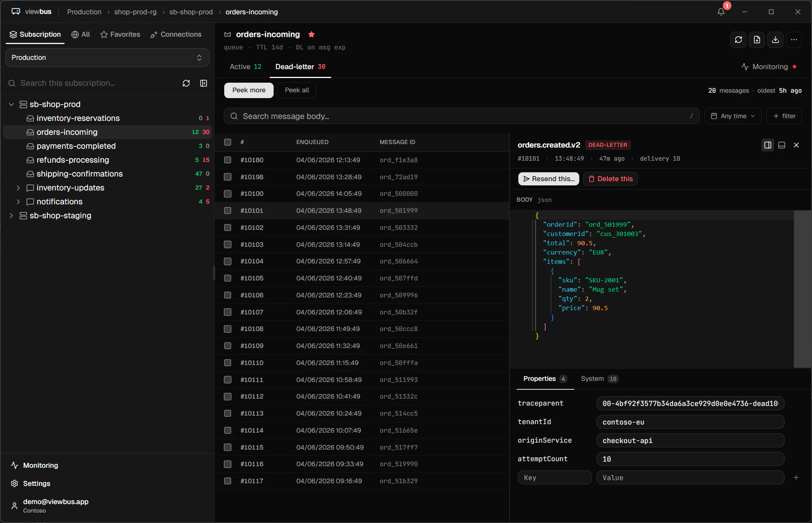Click the refresh icon in the queue header
This screenshot has width=812, height=523.
pos(738,40)
